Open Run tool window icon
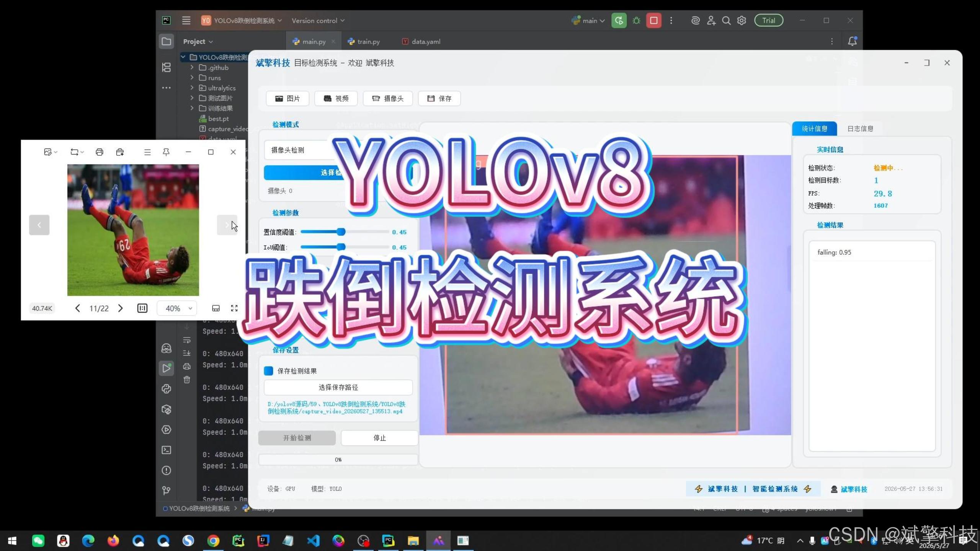This screenshot has height=551, width=980. (x=166, y=368)
